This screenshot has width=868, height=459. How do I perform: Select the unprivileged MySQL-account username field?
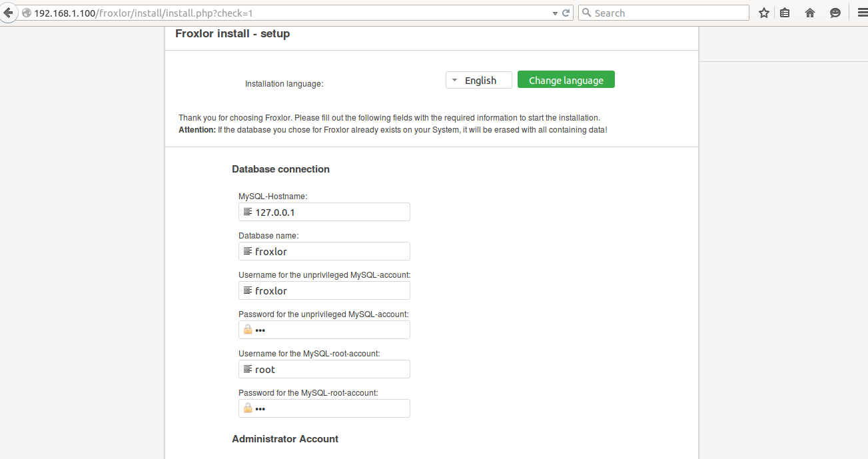[x=324, y=290]
